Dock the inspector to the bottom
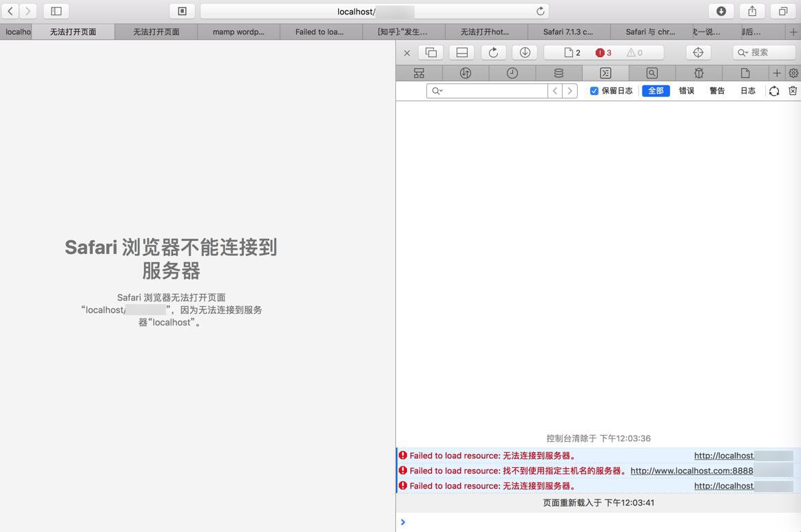This screenshot has width=801, height=532. click(462, 52)
